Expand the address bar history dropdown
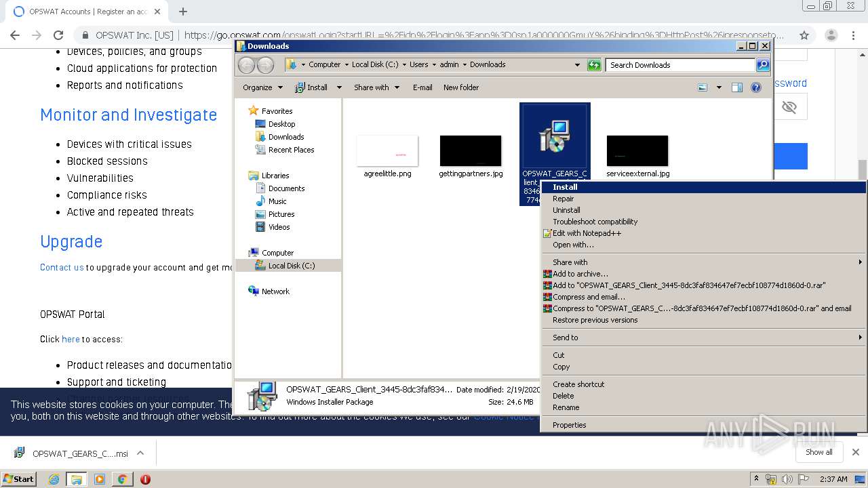The width and height of the screenshot is (868, 488). coord(577,65)
